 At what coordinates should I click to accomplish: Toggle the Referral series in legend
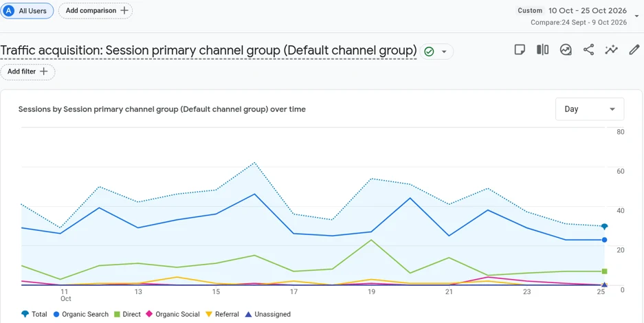coord(222,314)
